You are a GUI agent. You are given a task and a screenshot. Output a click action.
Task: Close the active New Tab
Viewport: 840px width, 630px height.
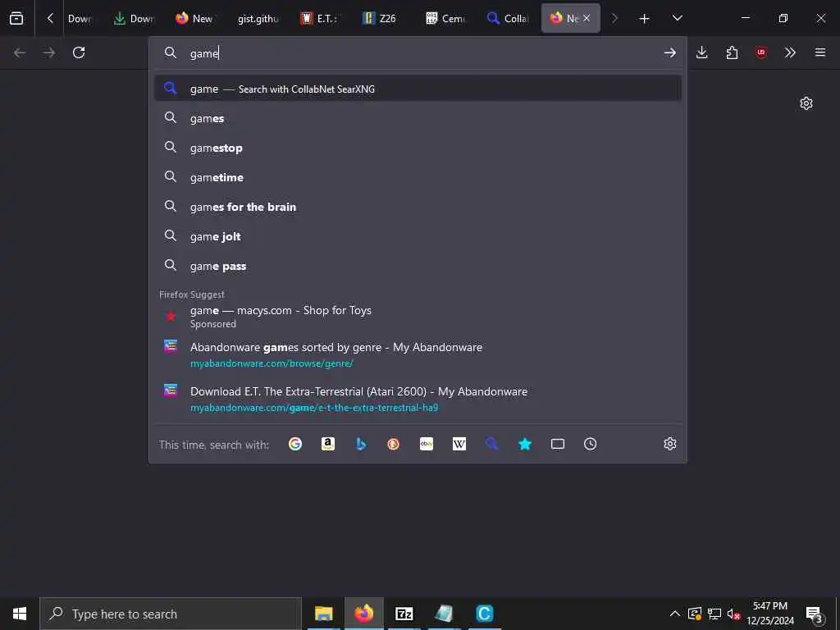tap(587, 18)
